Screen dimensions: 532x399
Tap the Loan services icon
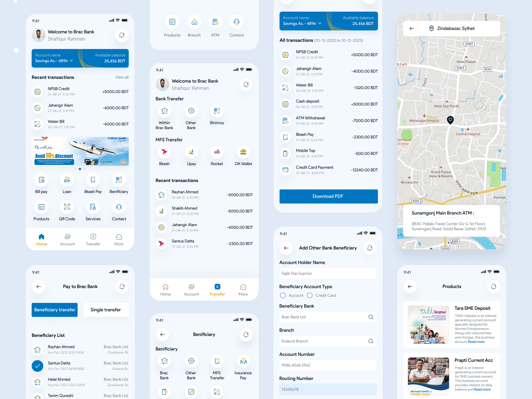pos(67,180)
